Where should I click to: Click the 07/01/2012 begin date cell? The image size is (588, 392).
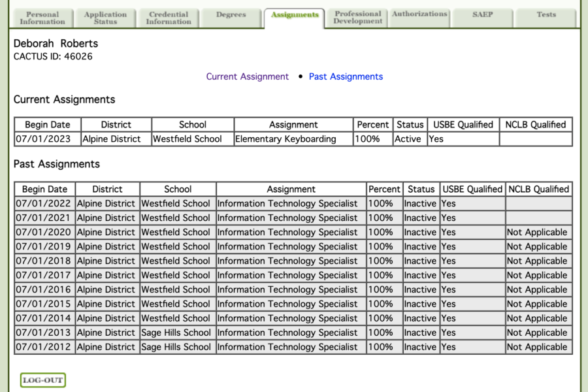[x=44, y=347]
